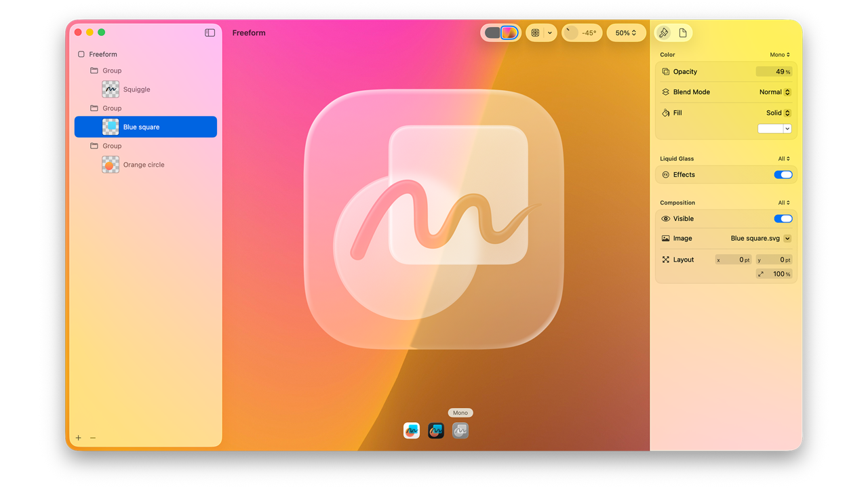Select the Group containing Blue square
Screen dimensions: 868x488
[x=145, y=108]
